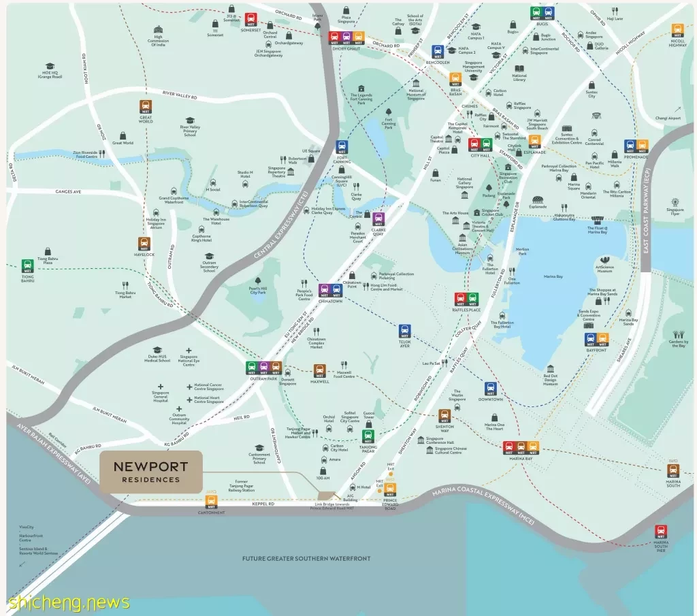Select the orange Nicoll Highway MRT icon
The height and width of the screenshot is (616, 697).
677,31
